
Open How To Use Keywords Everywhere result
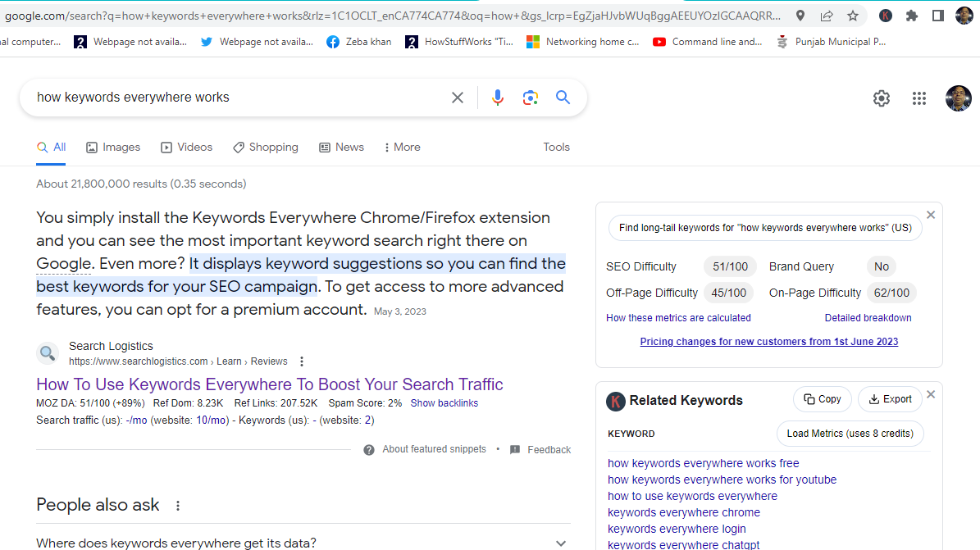coord(269,384)
